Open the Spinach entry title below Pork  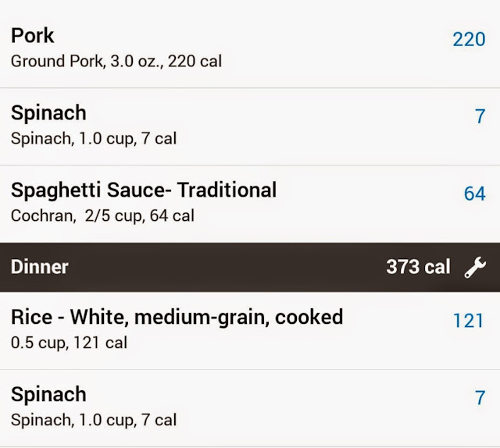tap(48, 113)
